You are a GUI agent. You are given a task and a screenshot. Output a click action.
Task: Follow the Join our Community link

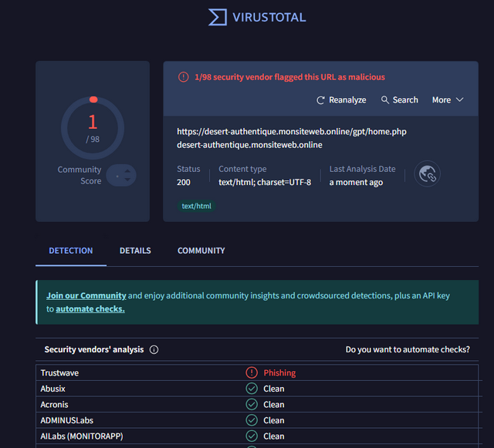pyautogui.click(x=86, y=295)
